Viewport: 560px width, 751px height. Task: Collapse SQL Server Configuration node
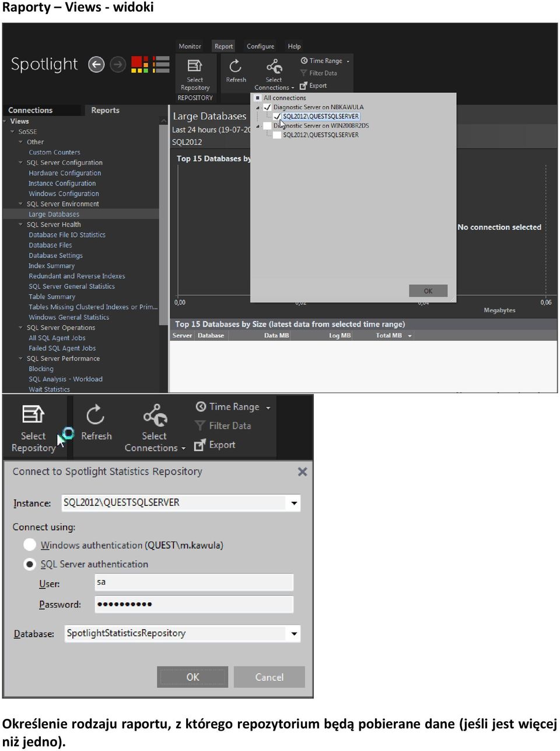pos(21,163)
